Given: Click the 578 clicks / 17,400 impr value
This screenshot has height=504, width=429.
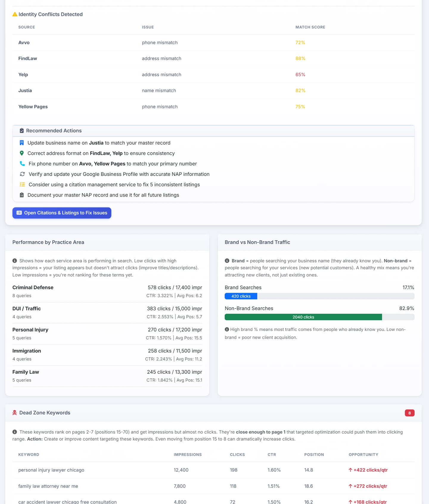Looking at the screenshot, I should tap(175, 287).
